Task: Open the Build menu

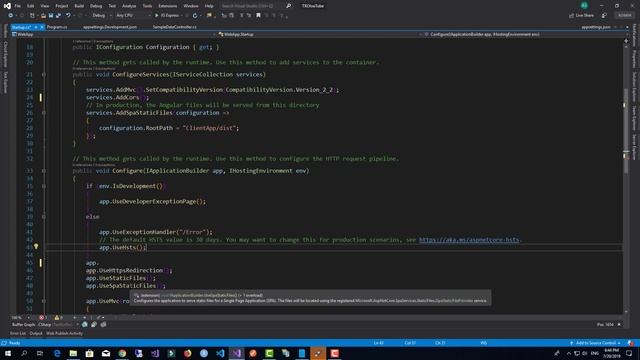Action: 79,6
